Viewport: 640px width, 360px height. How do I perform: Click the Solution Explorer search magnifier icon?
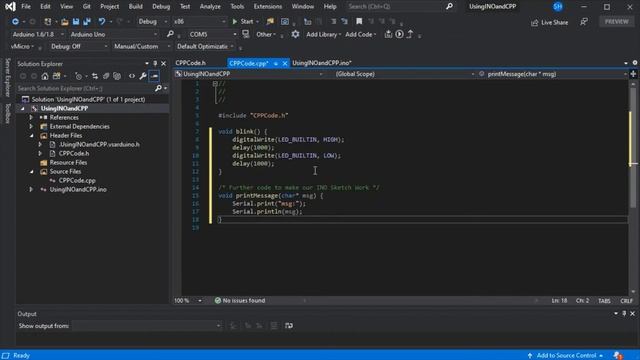[x=158, y=88]
